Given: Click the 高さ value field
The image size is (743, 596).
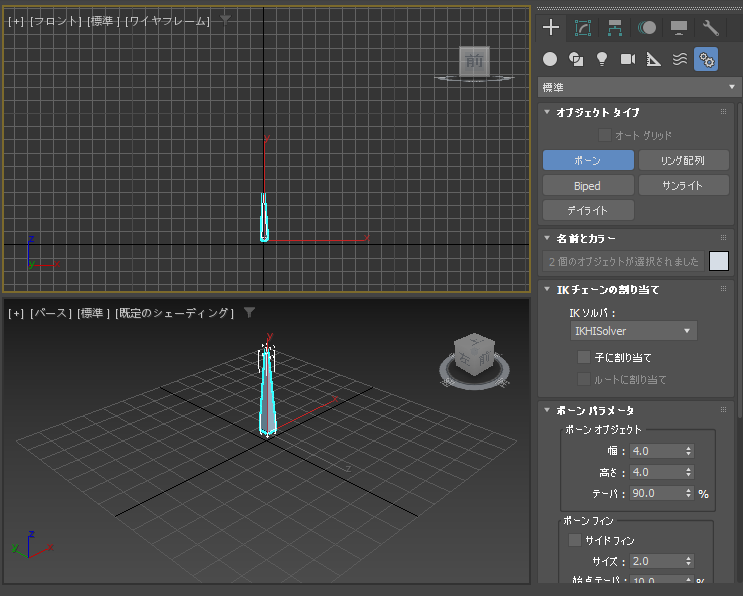Looking at the screenshot, I should [x=656, y=472].
